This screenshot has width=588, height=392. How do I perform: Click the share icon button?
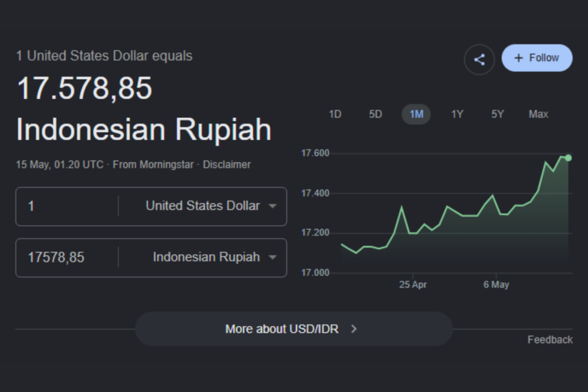coord(479,59)
